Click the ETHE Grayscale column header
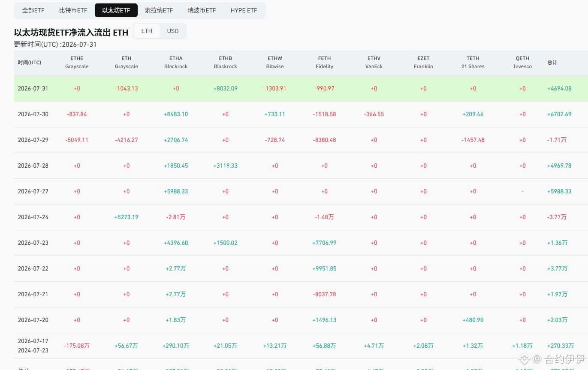This screenshot has width=588, height=370. click(77, 63)
